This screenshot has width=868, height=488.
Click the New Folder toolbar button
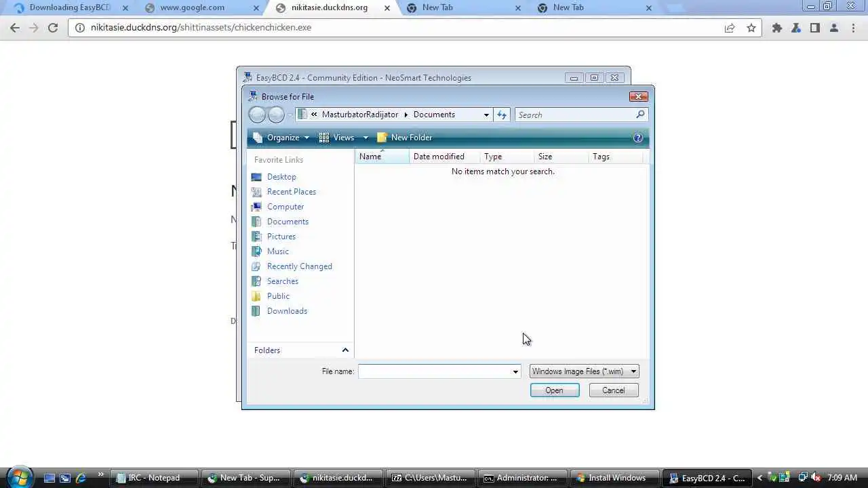404,138
